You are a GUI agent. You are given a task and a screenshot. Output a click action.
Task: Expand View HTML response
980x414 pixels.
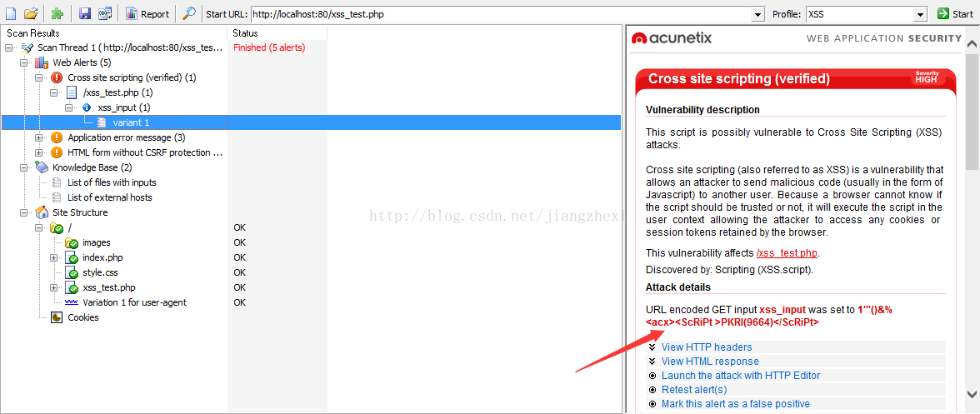click(x=710, y=362)
